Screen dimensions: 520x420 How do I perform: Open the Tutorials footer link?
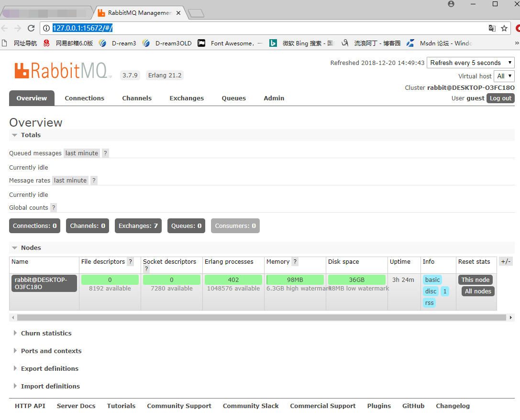coord(122,406)
